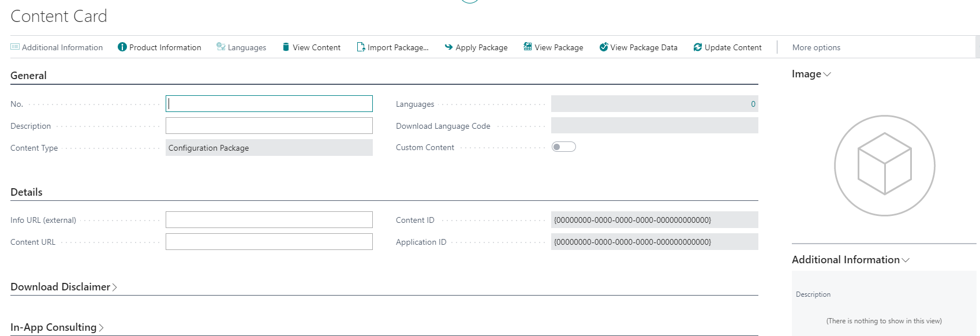980x336 pixels.
Task: Click the Import Package file icon
Action: pos(361,47)
